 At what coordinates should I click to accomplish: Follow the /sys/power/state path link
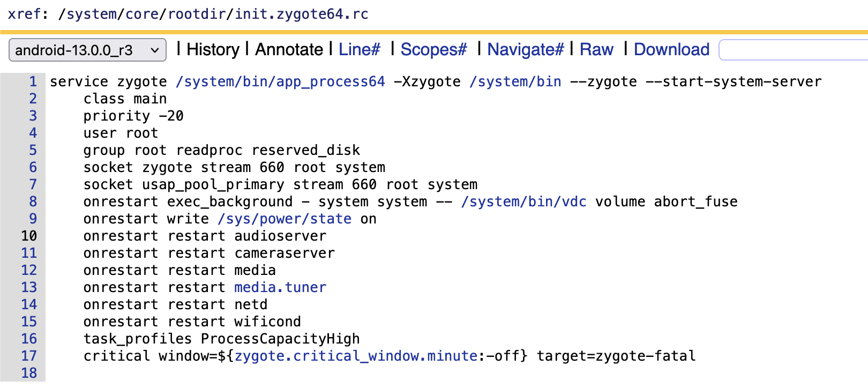285,219
